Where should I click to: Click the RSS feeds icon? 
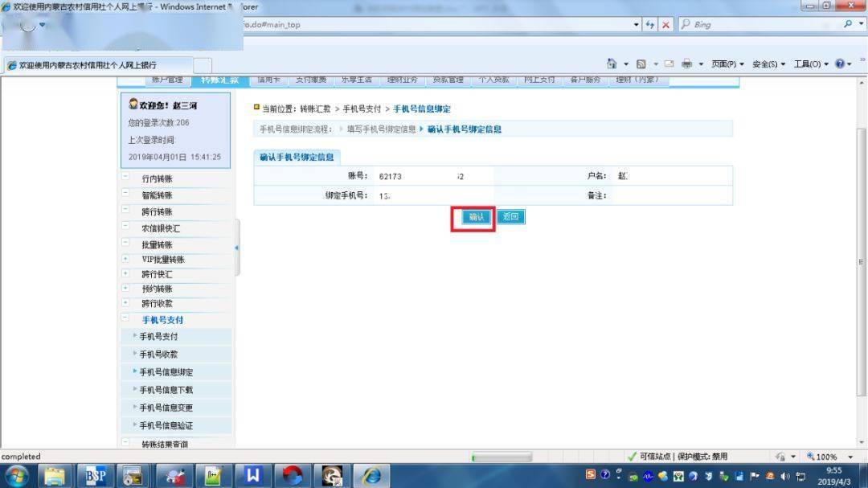(x=641, y=64)
